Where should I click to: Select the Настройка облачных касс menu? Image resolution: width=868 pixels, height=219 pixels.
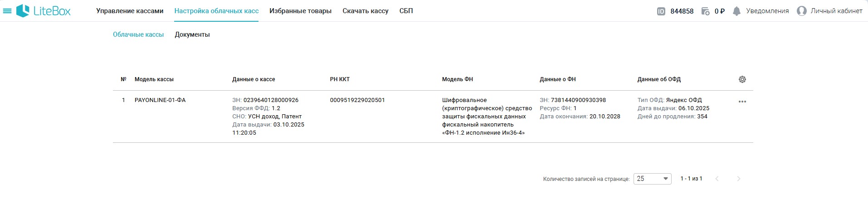pyautogui.click(x=216, y=11)
